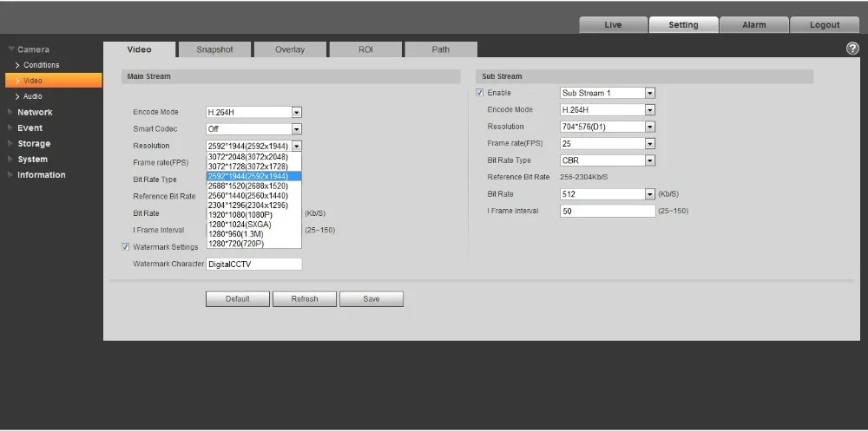
Task: Expand the Event menu section
Action: [30, 127]
